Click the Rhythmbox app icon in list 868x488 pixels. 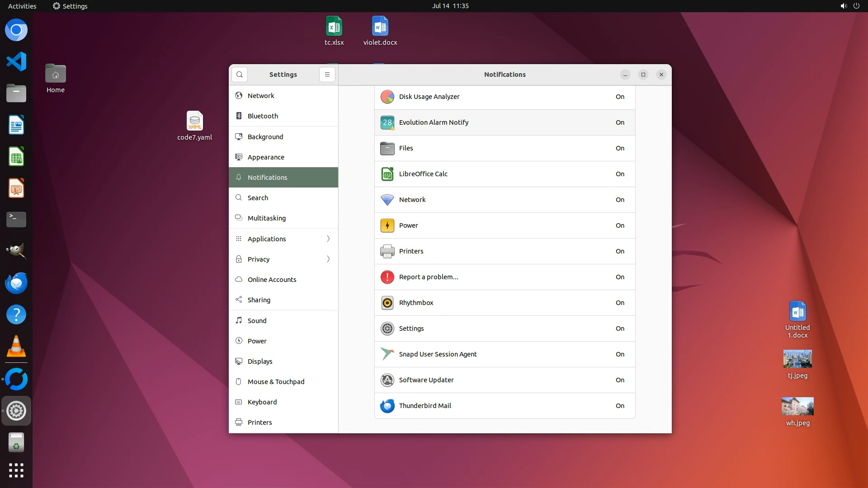(x=387, y=303)
